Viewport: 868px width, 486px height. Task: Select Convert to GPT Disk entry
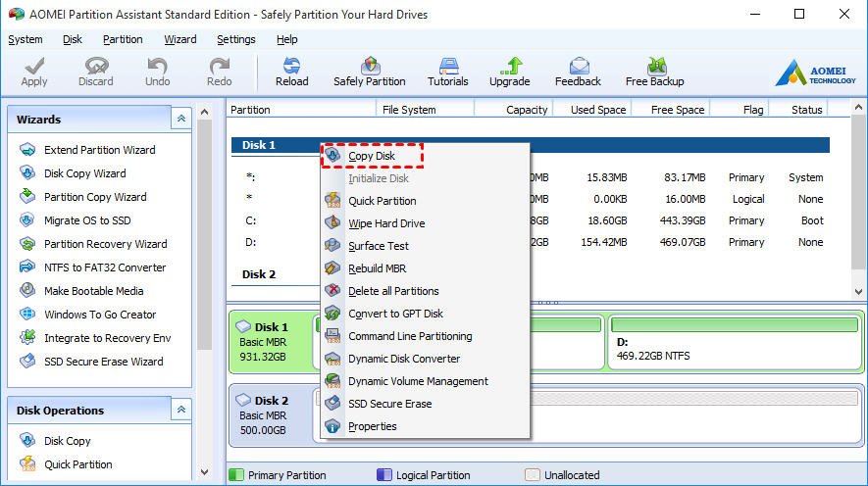tap(425, 314)
